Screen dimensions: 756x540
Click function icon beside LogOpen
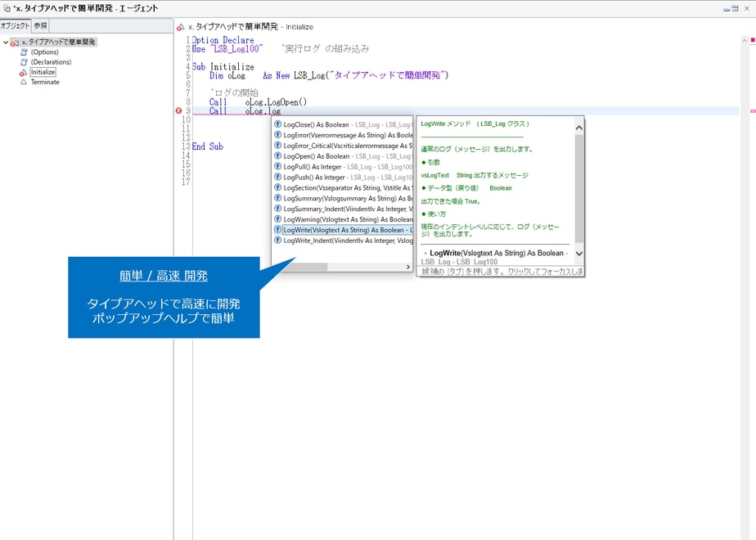click(277, 155)
